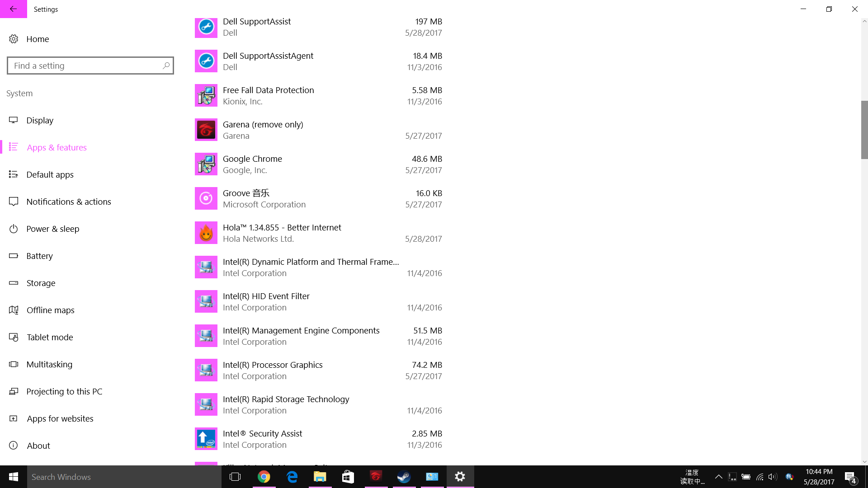Open the Windows Store taskbar icon

348,477
